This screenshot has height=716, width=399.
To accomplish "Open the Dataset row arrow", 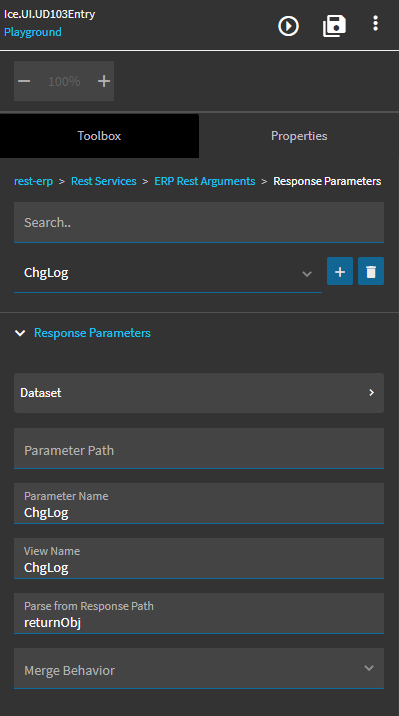I will (372, 393).
